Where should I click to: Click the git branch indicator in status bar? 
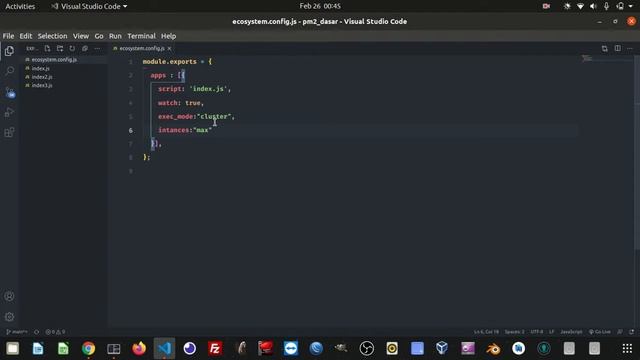pyautogui.click(x=17, y=332)
